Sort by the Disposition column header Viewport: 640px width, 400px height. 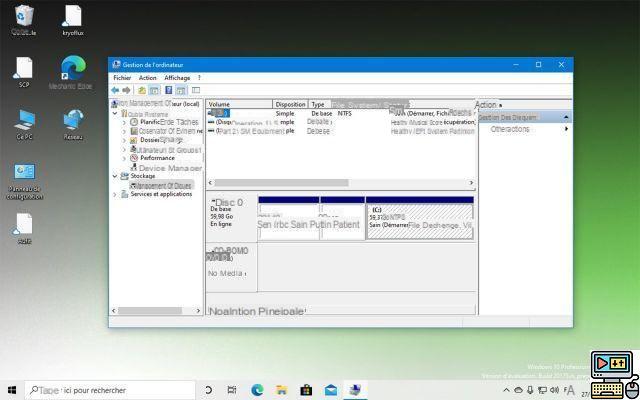(290, 104)
